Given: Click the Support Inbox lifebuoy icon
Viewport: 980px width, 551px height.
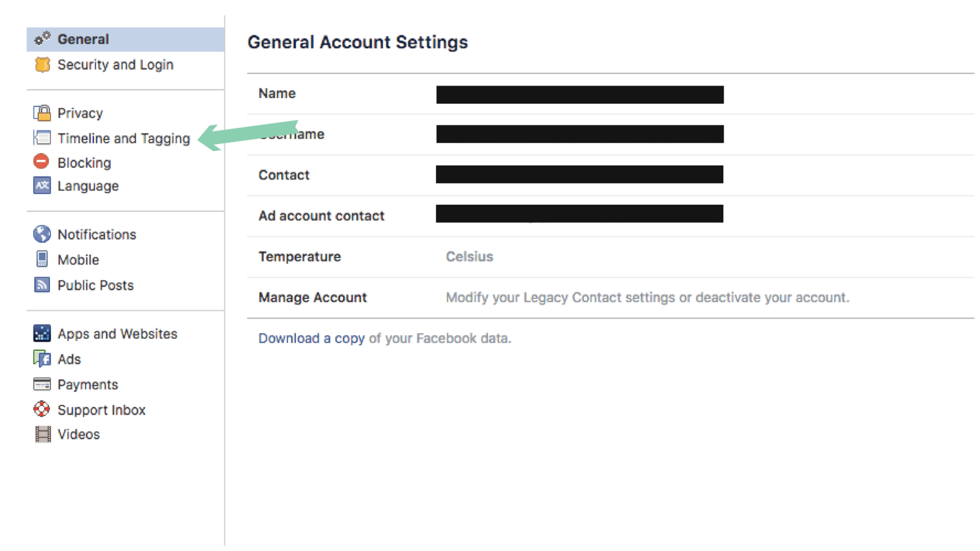Looking at the screenshot, I should tap(42, 409).
